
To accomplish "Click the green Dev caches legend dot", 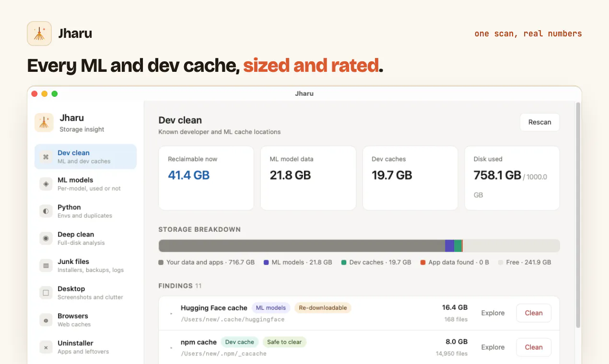I will point(344,262).
